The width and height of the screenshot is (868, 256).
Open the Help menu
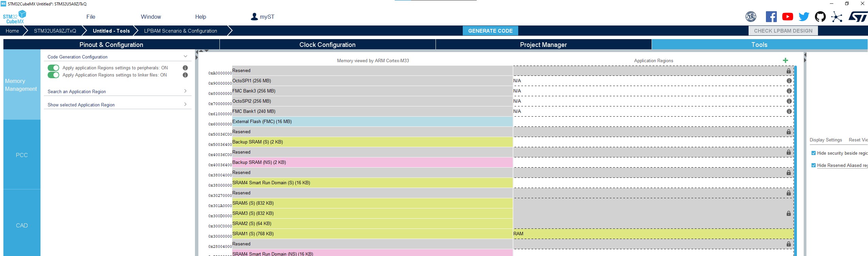[x=200, y=17]
